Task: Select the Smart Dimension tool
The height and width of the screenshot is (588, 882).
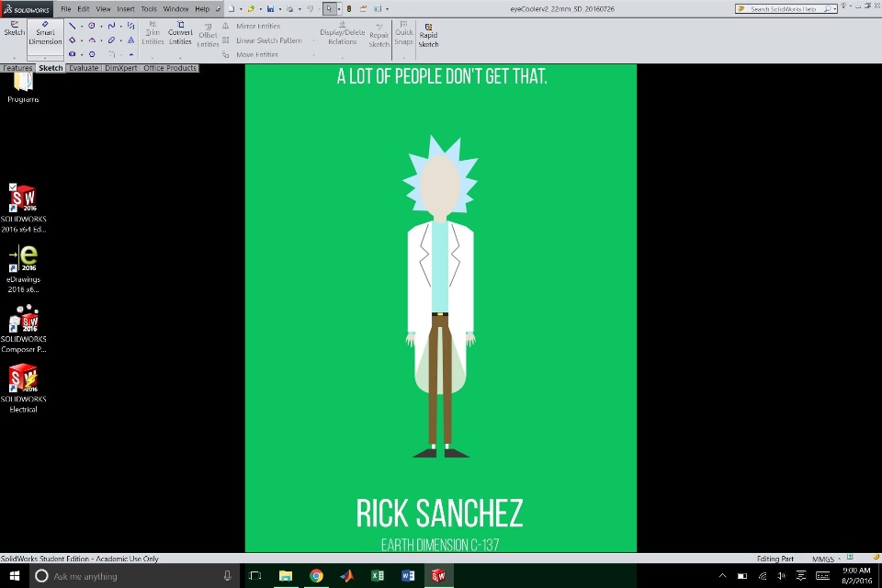Action: point(45,33)
